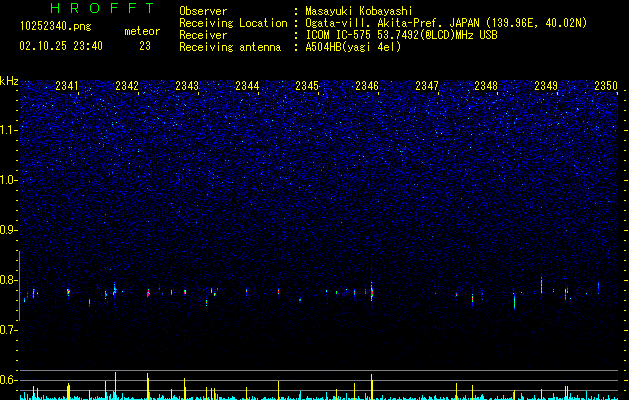The height and width of the screenshot is (400, 629).
Task: Click the Observer label
Action: click(203, 11)
